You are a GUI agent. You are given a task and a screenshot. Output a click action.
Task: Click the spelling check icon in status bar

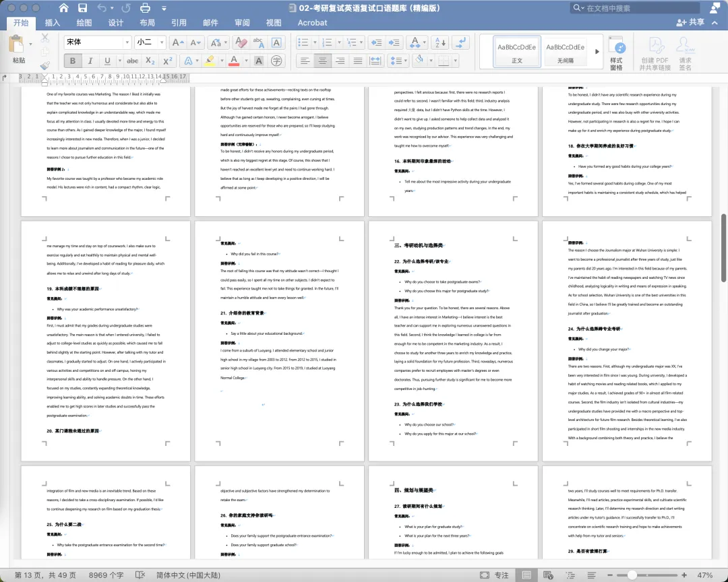[x=140, y=575]
